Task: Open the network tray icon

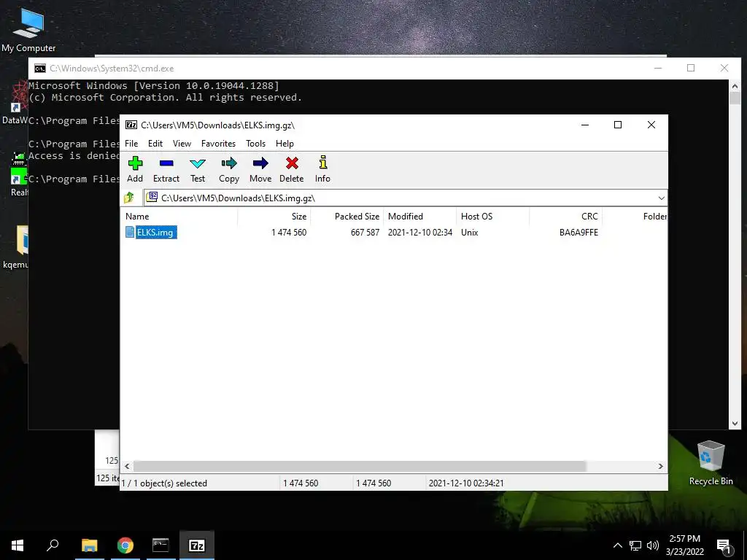Action: pos(635,545)
